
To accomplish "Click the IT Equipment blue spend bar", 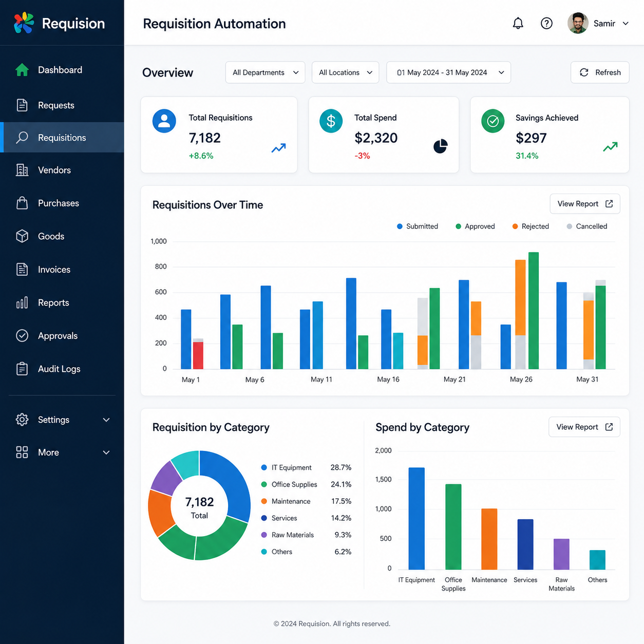I will click(x=416, y=518).
